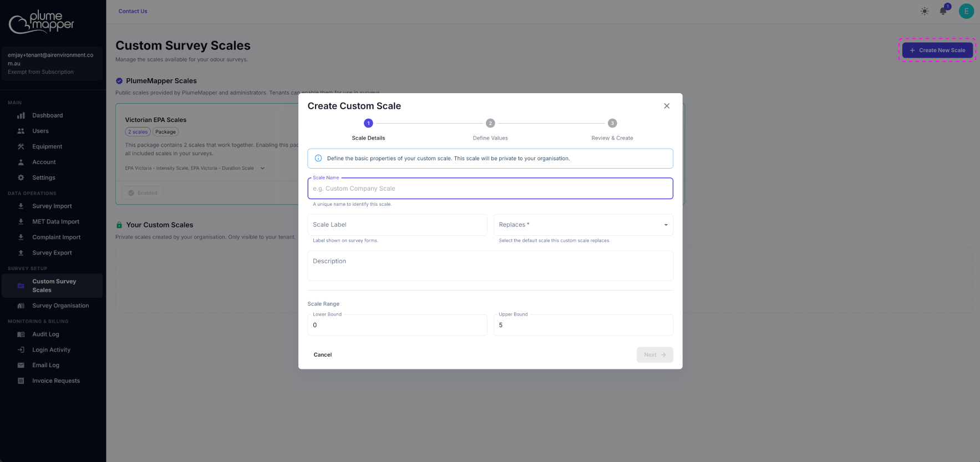Click the Lower Bound field
Viewport: 980px width, 462px height.
point(397,325)
